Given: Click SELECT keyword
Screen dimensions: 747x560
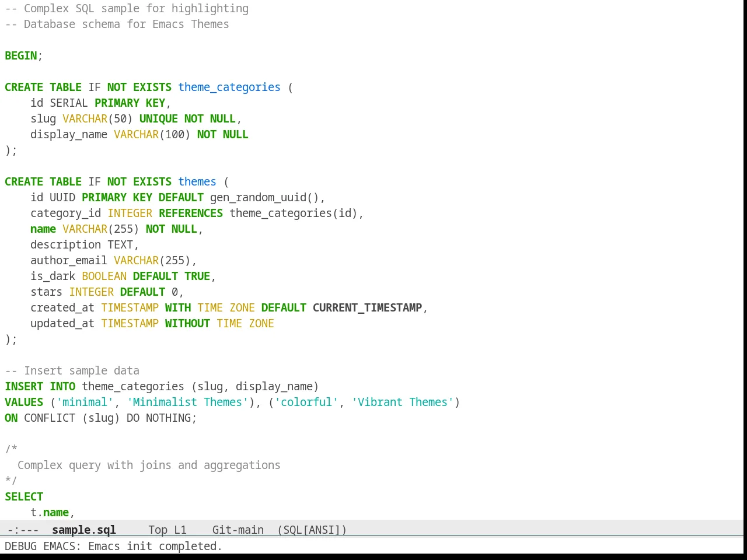Looking at the screenshot, I should tap(24, 496).
